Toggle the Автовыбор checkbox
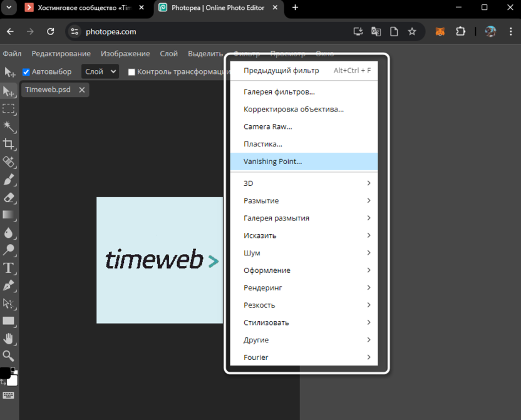Viewport: 521px width, 420px height. 26,72
